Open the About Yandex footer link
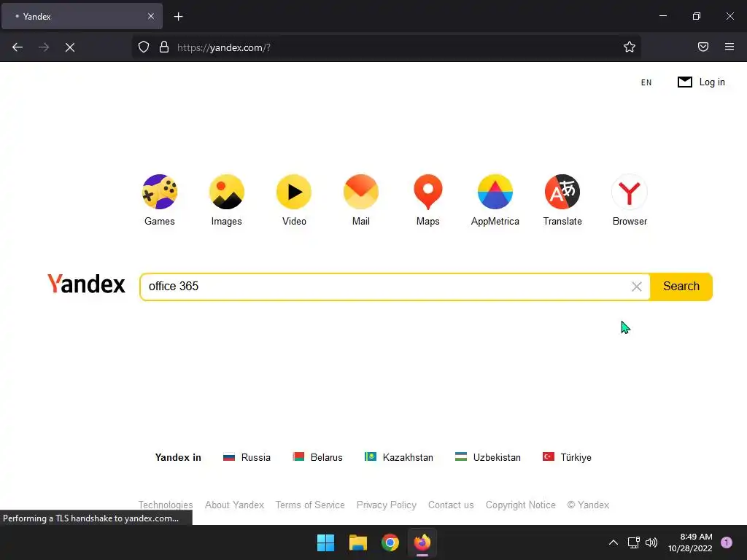The image size is (747, 560). point(234,505)
